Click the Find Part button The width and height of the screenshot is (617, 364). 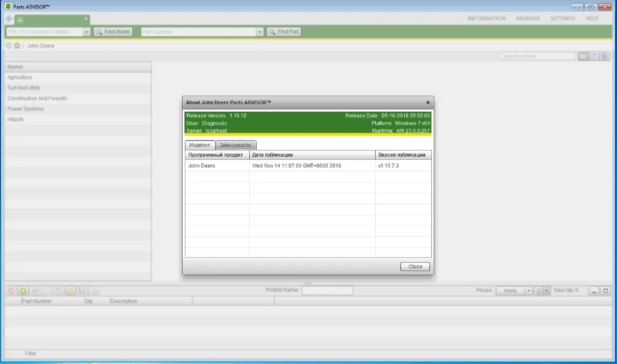284,31
